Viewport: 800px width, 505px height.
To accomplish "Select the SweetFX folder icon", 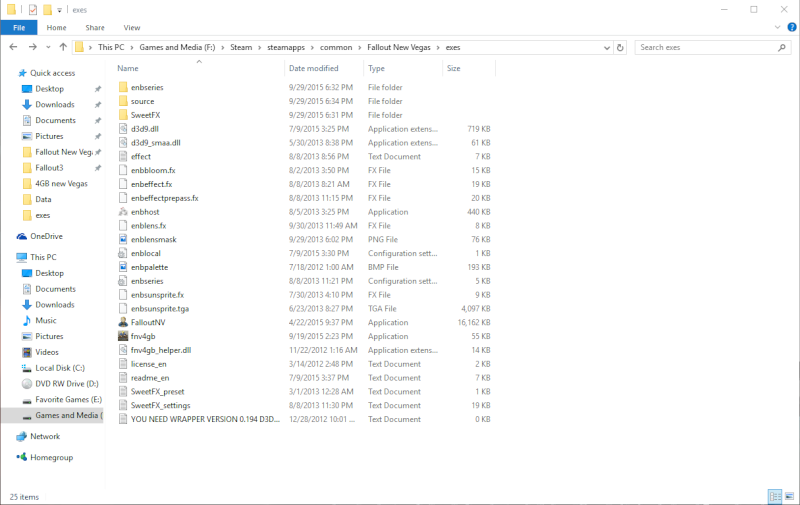I will [123, 115].
